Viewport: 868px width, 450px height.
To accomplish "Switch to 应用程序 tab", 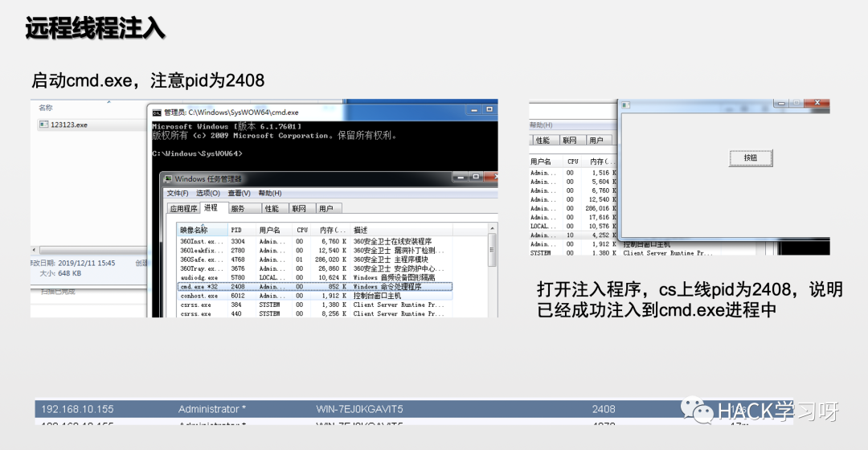I will click(183, 209).
